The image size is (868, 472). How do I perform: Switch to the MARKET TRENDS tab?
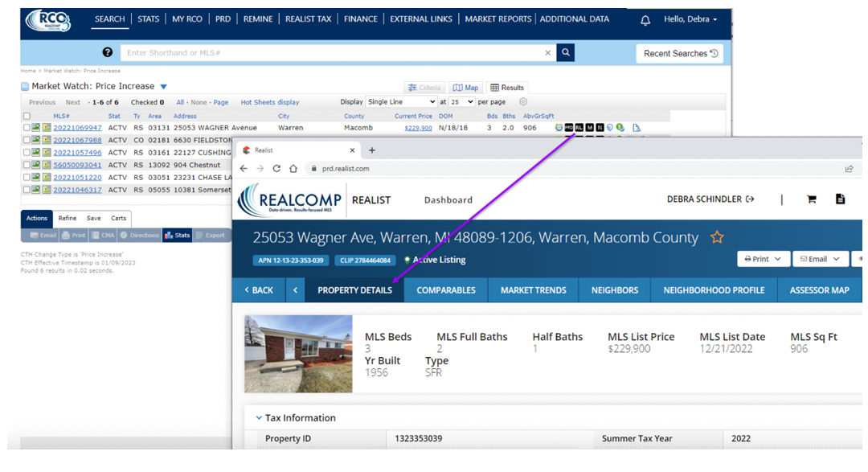coord(534,290)
